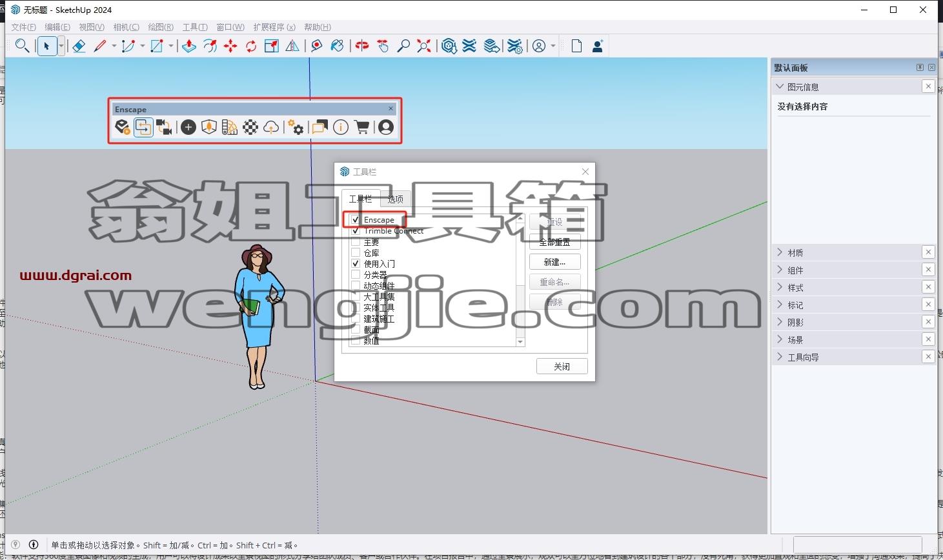Open the 相机(C) menu
The height and width of the screenshot is (560, 943).
126,27
